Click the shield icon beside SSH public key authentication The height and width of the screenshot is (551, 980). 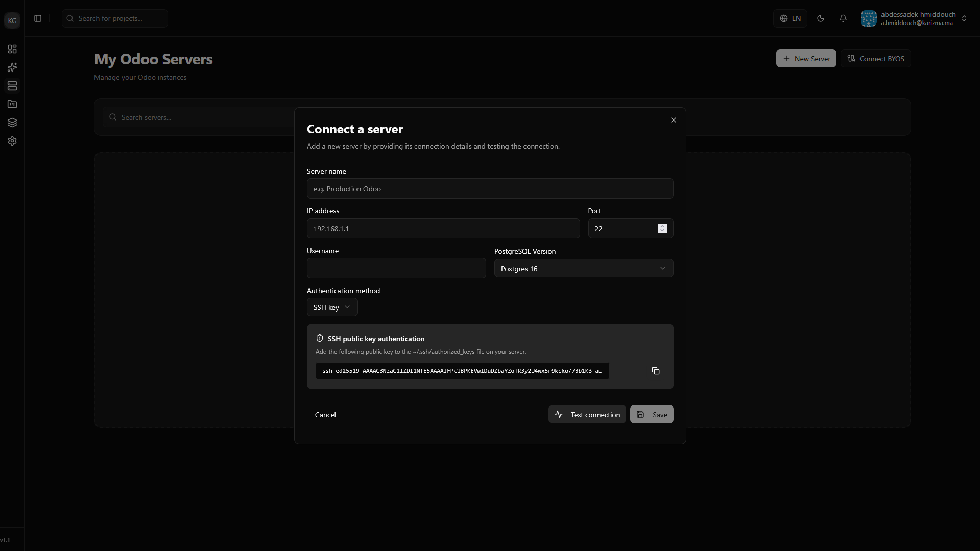320,338
